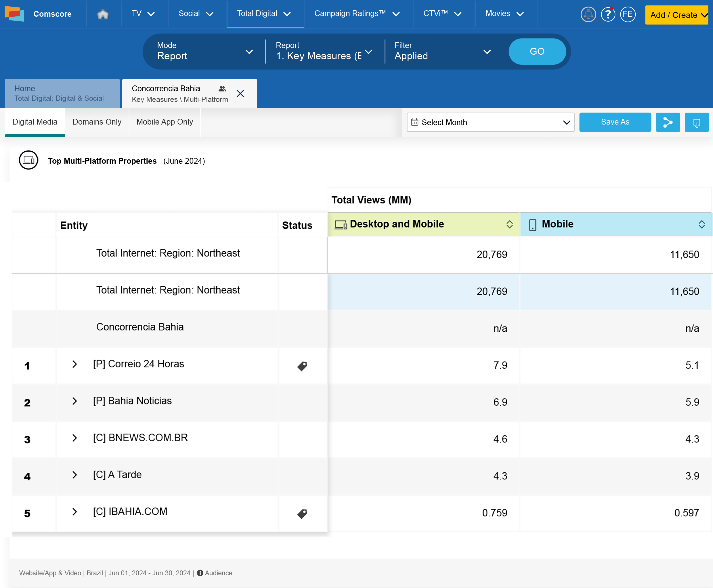Click the calendar icon in Select Month
Screen dimensions: 713x588
click(414, 122)
